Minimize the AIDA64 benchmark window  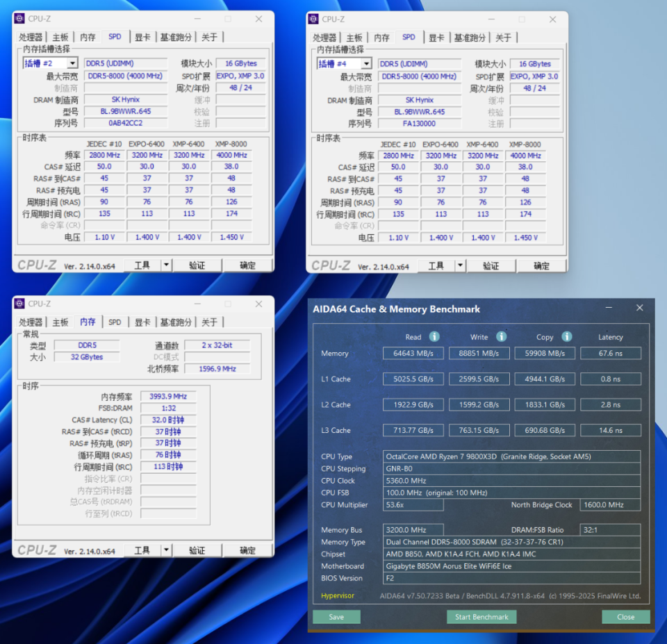click(609, 308)
